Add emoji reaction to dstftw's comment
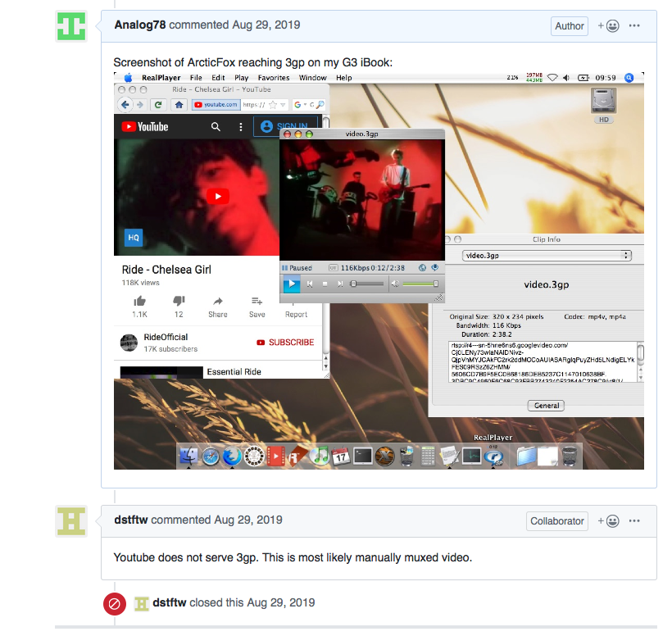 (x=609, y=521)
